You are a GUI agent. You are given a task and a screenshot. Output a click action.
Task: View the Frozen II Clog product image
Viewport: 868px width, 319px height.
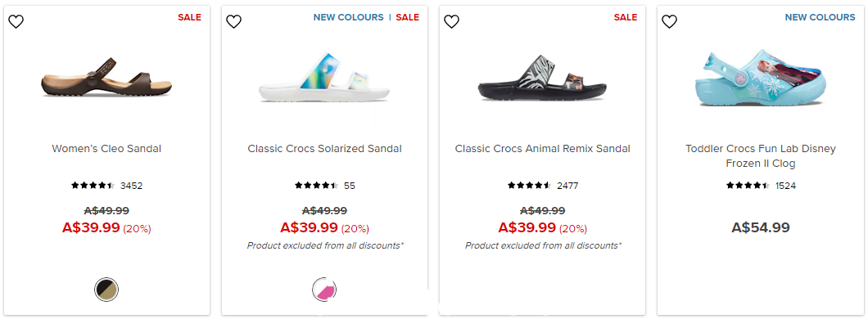click(x=761, y=79)
